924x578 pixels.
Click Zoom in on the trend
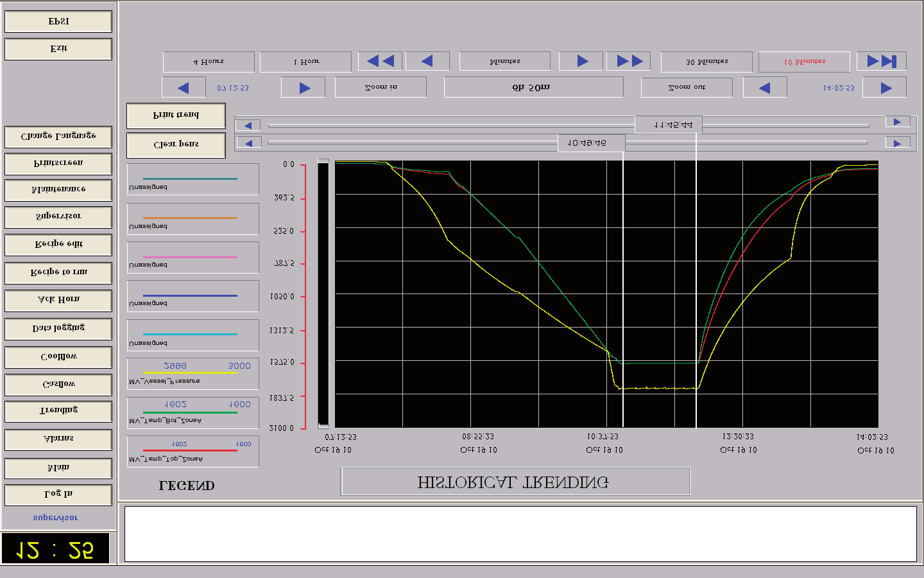click(x=381, y=87)
